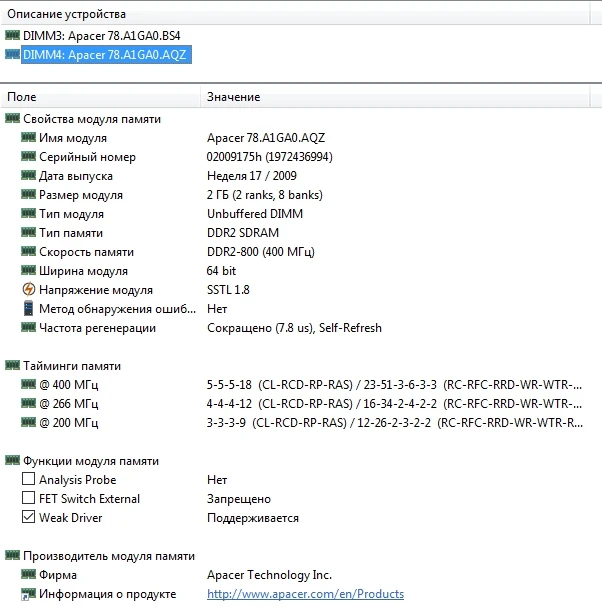Select the value '64 bit'
The image size is (602, 614).
point(221,271)
